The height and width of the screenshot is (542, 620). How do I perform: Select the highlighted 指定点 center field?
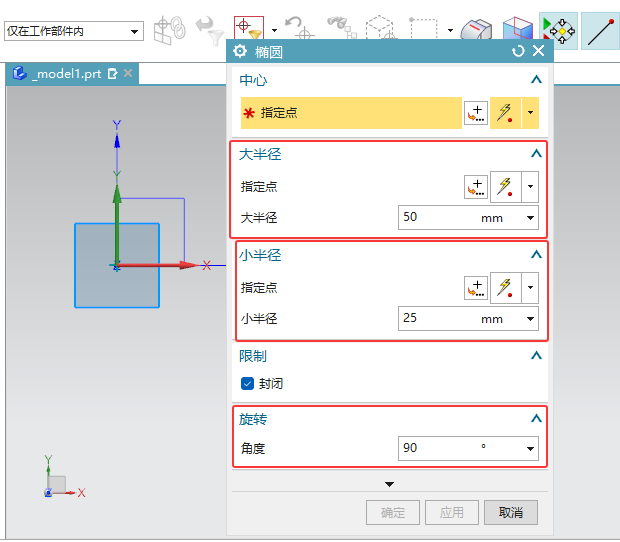(351, 113)
